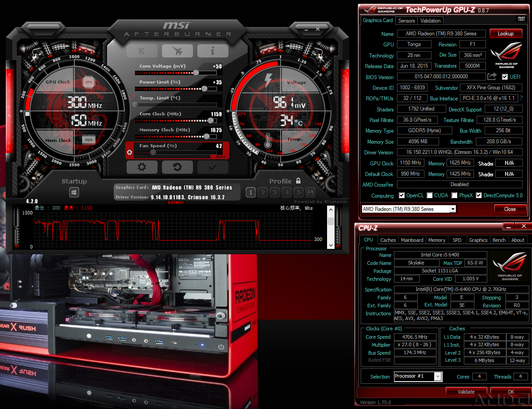
Task: Click the Temp. Limit slider handle
Action: (x=135, y=104)
